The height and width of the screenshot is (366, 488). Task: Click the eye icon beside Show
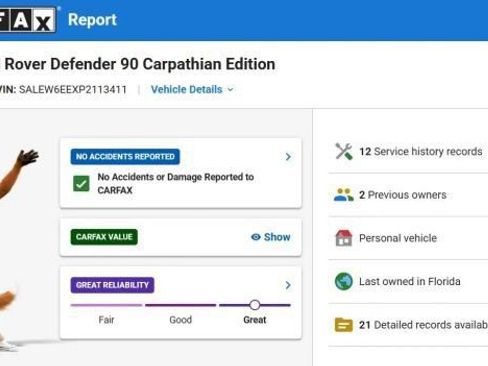pyautogui.click(x=256, y=237)
